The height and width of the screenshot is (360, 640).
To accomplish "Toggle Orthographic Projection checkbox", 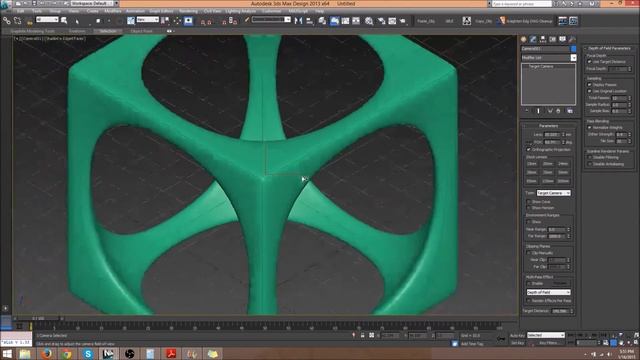I will [x=529, y=149].
